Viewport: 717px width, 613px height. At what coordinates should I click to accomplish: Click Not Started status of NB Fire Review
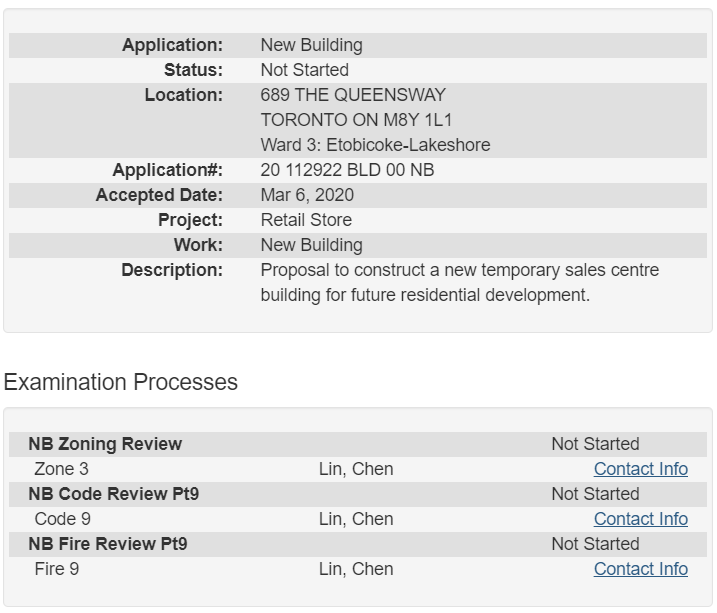click(x=595, y=544)
